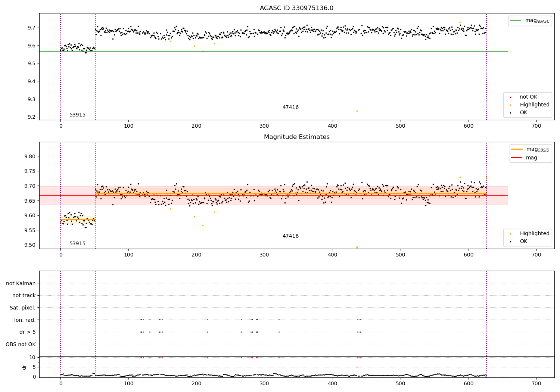Click the orange outlier point near 9.23 in top plot
The height and width of the screenshot is (392, 560).
(357, 111)
